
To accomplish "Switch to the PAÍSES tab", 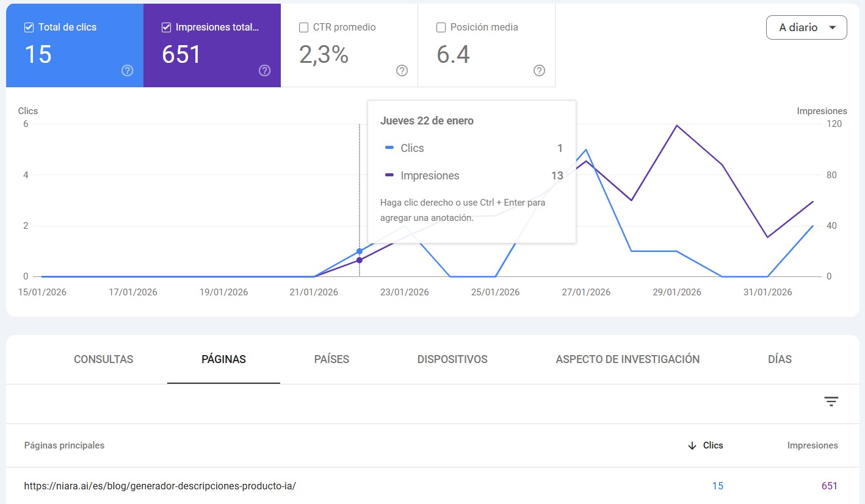I will tap(331, 359).
